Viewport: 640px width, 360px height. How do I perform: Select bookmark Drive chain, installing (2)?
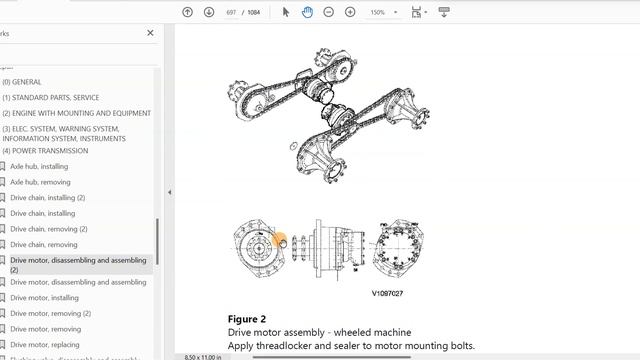[x=48, y=198]
